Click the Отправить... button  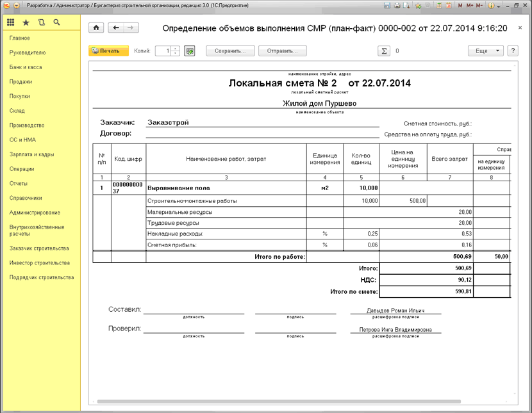(282, 51)
